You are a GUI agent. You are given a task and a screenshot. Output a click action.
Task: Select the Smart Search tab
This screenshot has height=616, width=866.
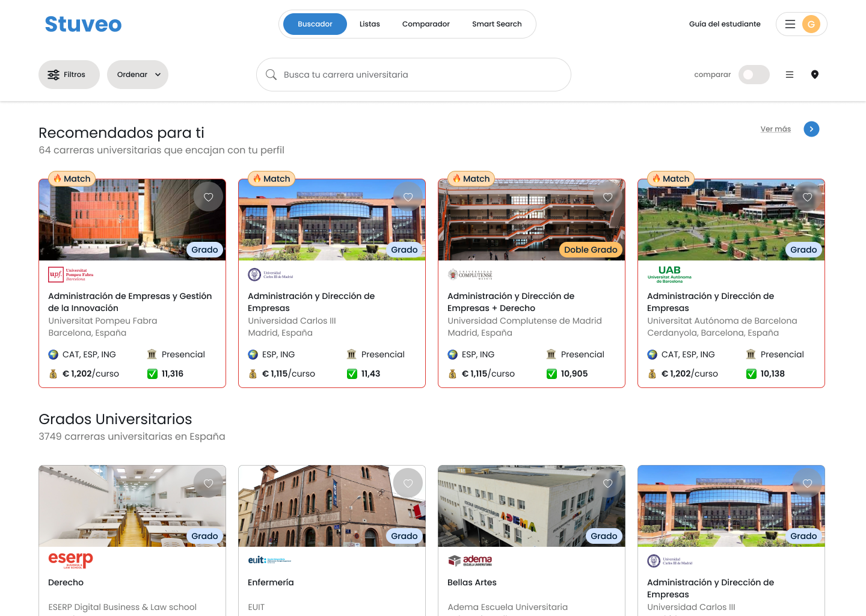497,24
